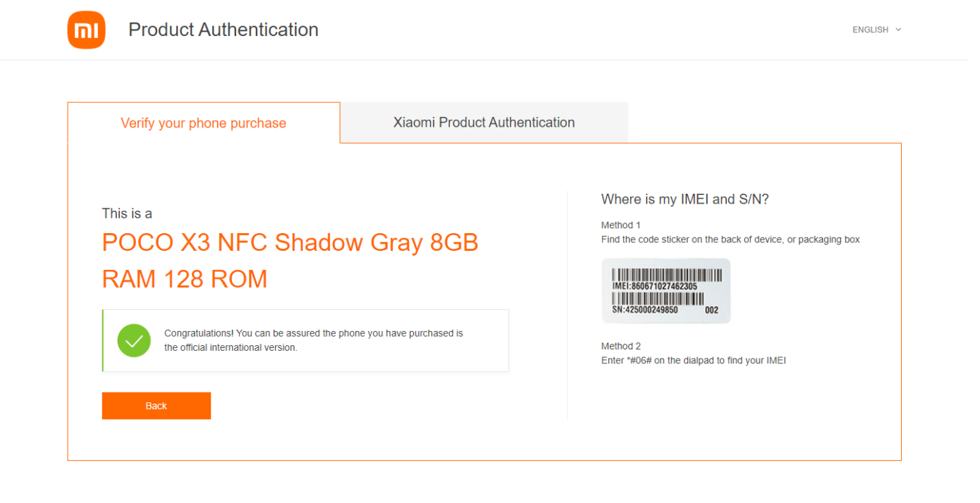Click the code sticker location instruction text
The width and height of the screenshot is (980, 503).
730,240
